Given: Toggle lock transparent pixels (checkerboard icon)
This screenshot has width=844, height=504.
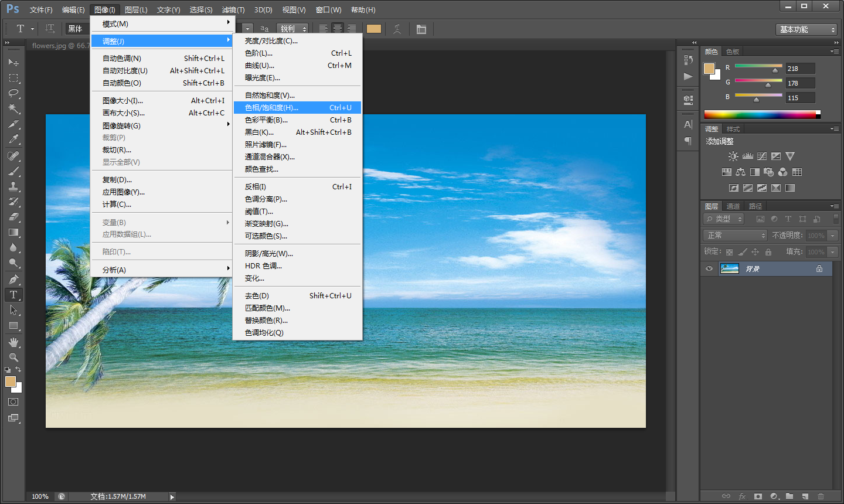Looking at the screenshot, I should point(729,252).
